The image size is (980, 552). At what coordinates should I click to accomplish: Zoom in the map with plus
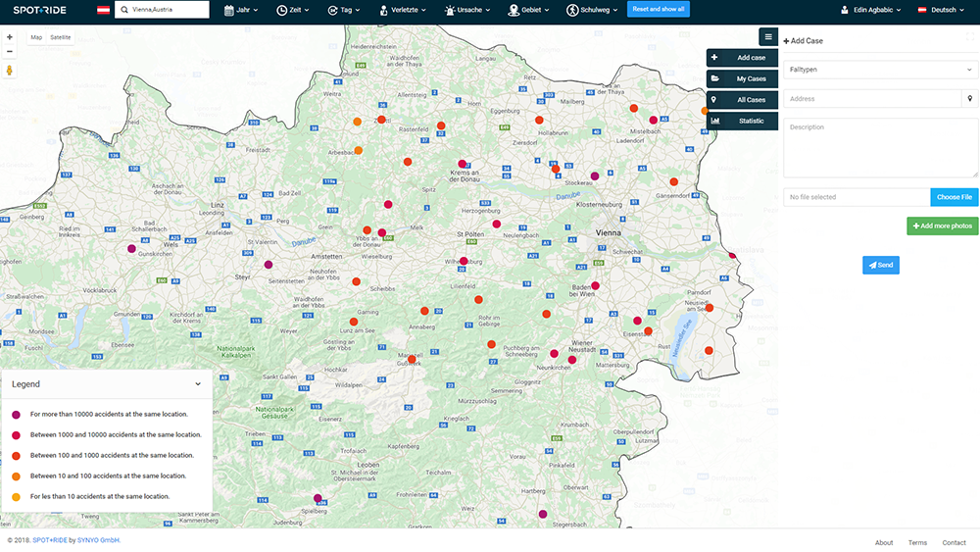pos(10,37)
